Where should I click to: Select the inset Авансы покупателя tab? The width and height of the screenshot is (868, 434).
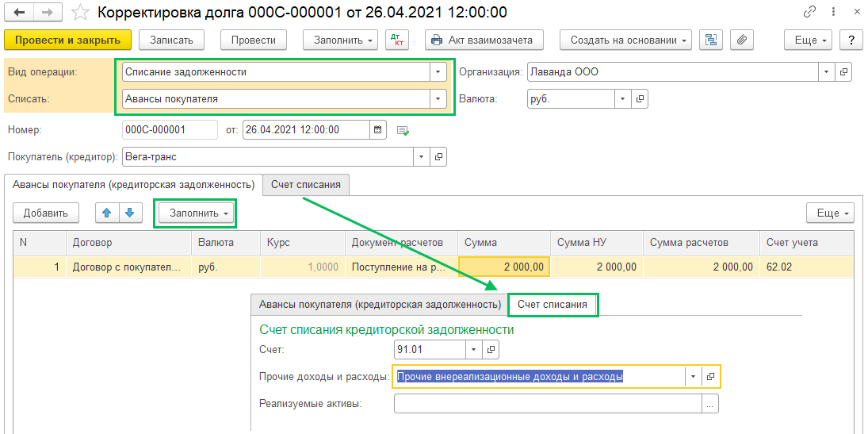[380, 305]
